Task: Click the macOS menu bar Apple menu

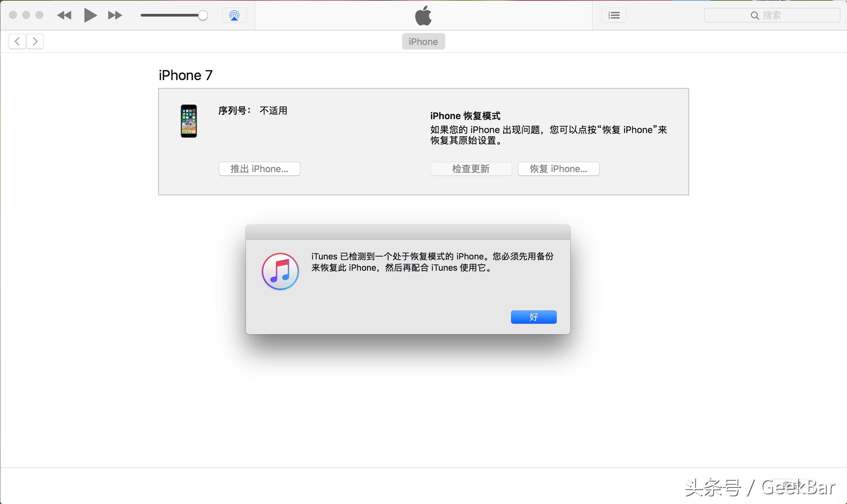Action: click(x=423, y=15)
